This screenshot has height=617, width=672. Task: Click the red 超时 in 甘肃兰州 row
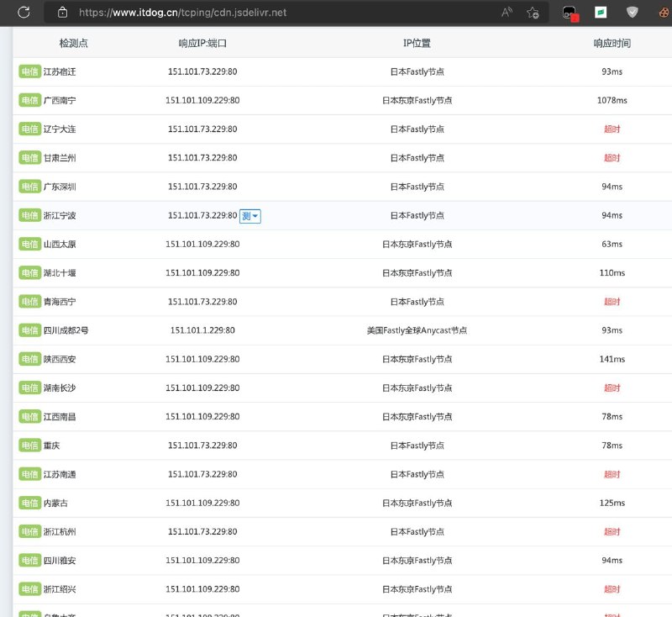point(612,158)
